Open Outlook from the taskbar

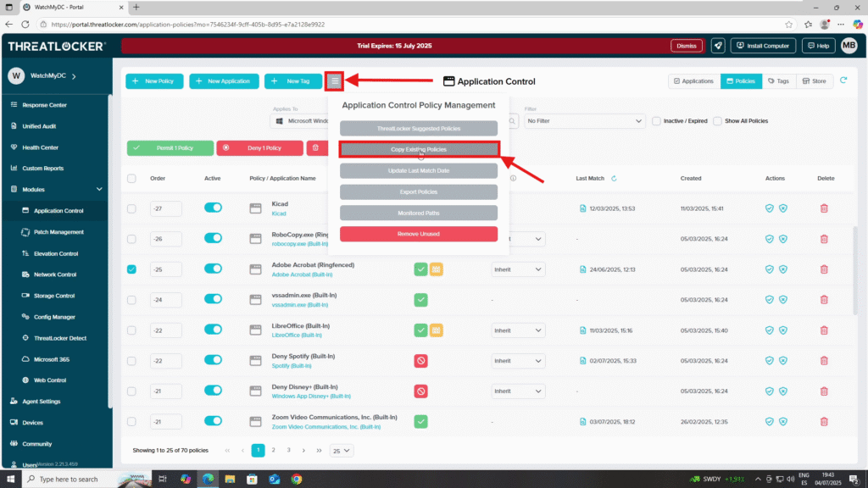275,480
